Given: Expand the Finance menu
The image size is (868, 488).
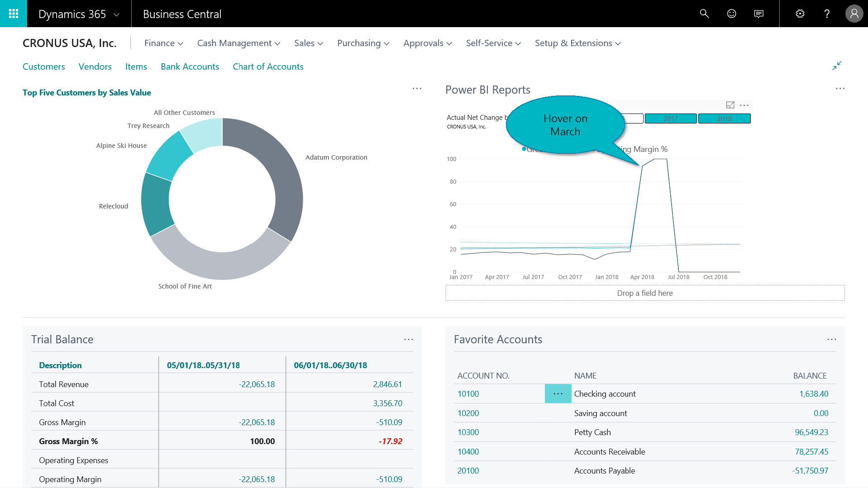Looking at the screenshot, I should point(163,43).
